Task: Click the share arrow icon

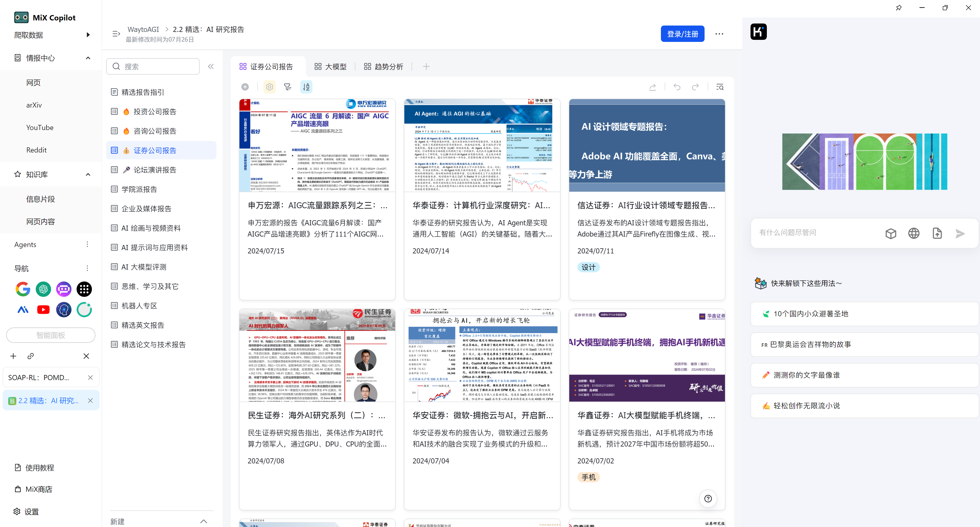Action: [652, 87]
